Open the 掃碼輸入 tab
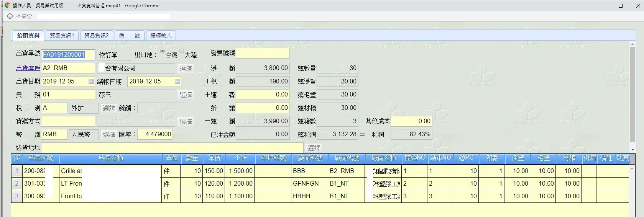 [161, 36]
